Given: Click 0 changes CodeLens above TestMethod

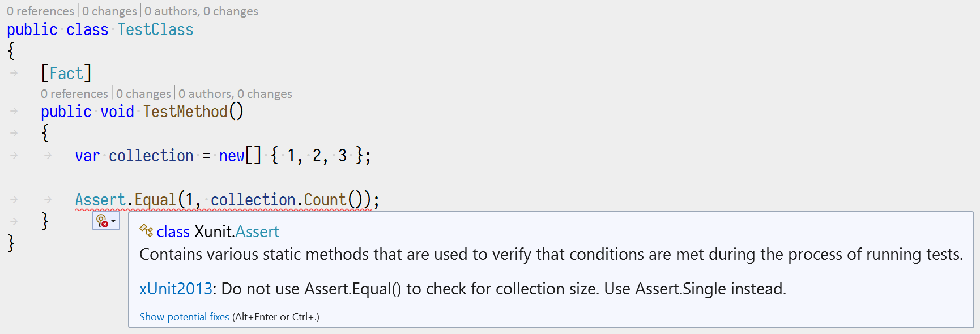Looking at the screenshot, I should [x=144, y=93].
